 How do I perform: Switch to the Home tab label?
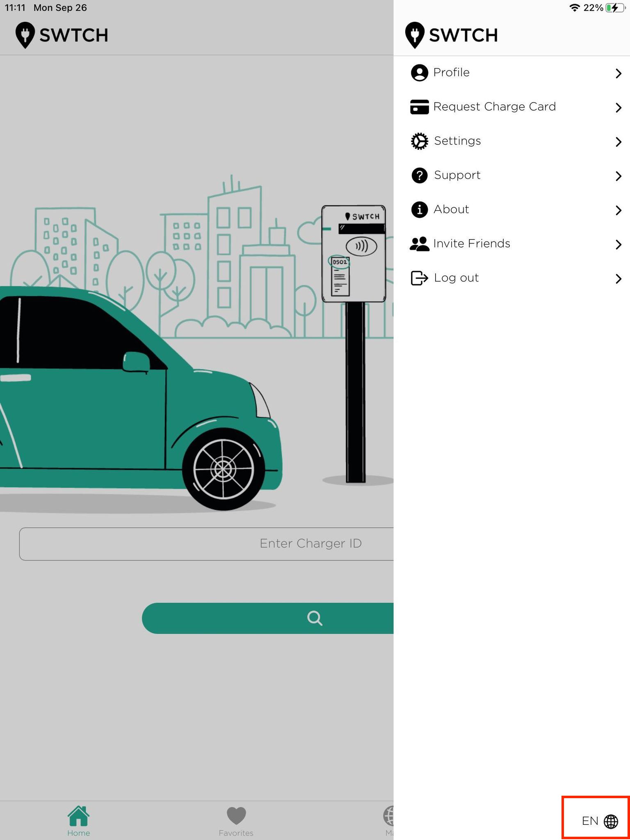click(78, 833)
